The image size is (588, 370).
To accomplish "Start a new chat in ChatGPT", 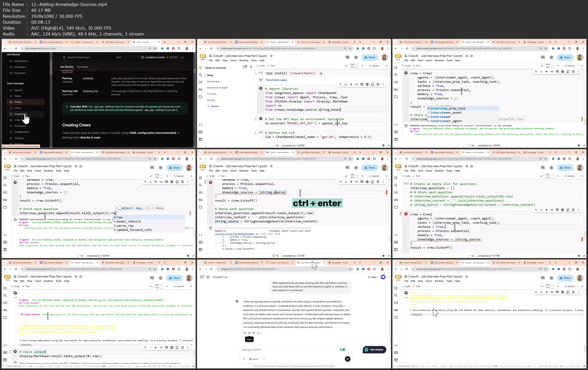I will pyautogui.click(x=208, y=277).
